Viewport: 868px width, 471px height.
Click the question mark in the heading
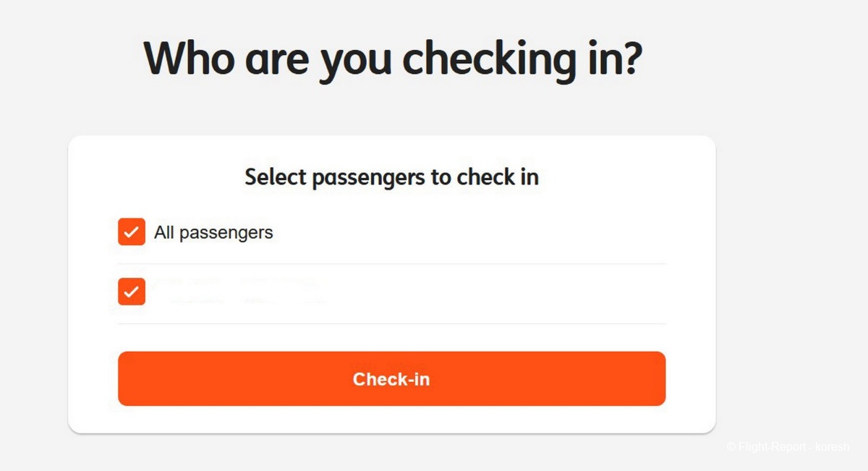[631, 58]
